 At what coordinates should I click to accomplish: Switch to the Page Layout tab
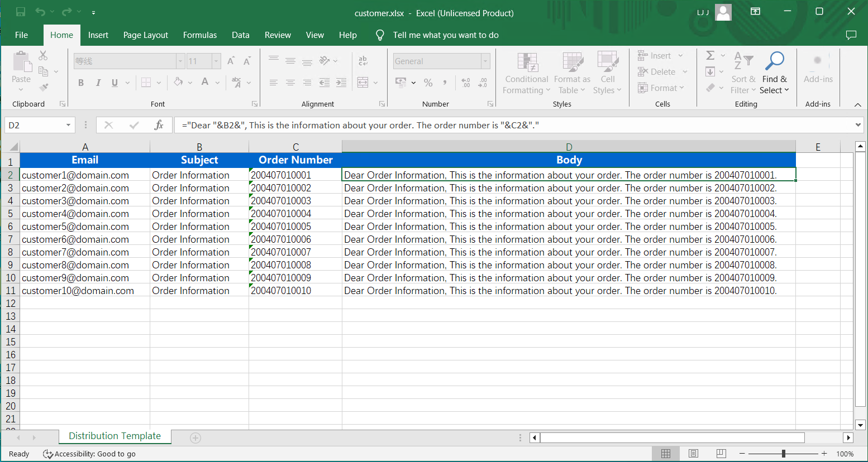tap(146, 35)
